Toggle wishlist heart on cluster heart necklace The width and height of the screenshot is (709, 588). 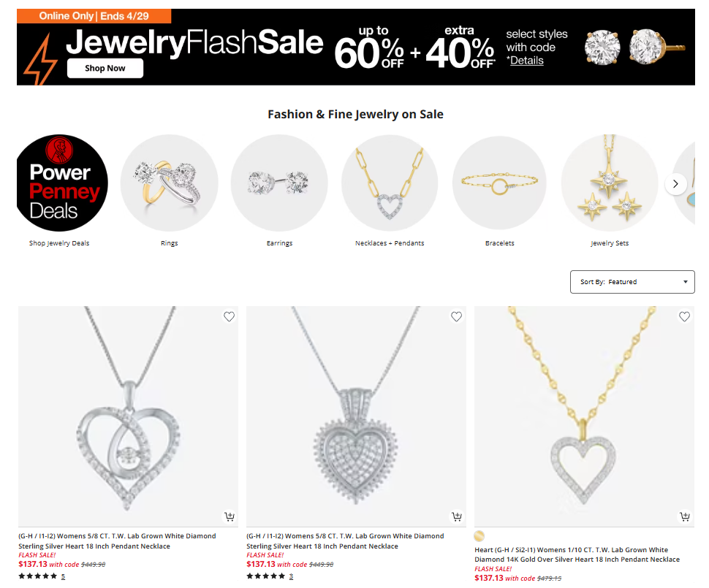click(457, 317)
